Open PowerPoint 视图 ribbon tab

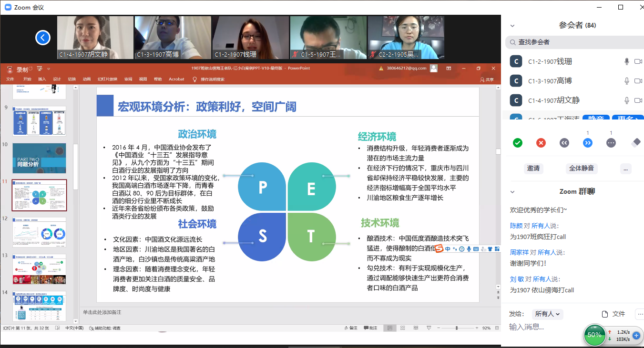pyautogui.click(x=143, y=79)
